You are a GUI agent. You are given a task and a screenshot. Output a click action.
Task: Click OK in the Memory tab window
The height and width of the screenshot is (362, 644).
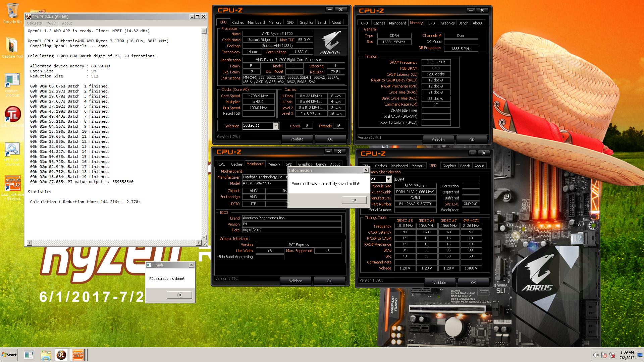[x=472, y=140]
